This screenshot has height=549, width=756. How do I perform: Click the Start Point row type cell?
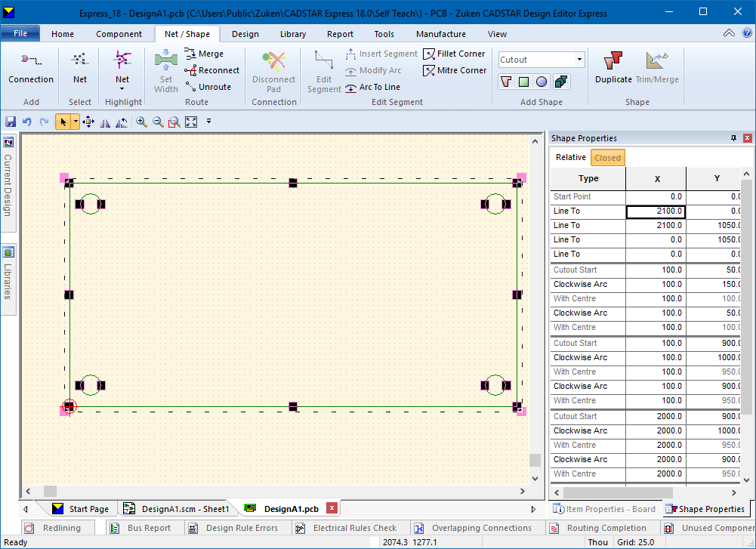pos(588,196)
